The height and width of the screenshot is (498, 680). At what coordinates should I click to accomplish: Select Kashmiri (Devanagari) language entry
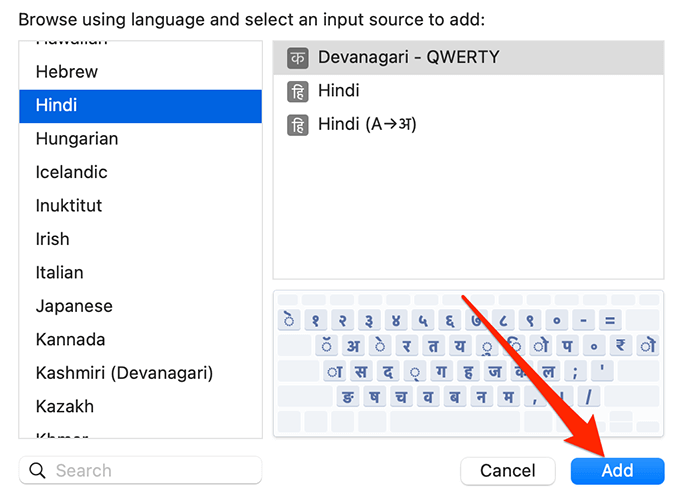124,373
